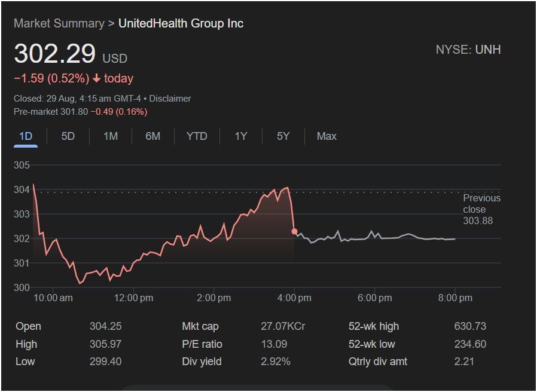Click the red down arrow beside today
537x392 pixels.
(x=97, y=78)
